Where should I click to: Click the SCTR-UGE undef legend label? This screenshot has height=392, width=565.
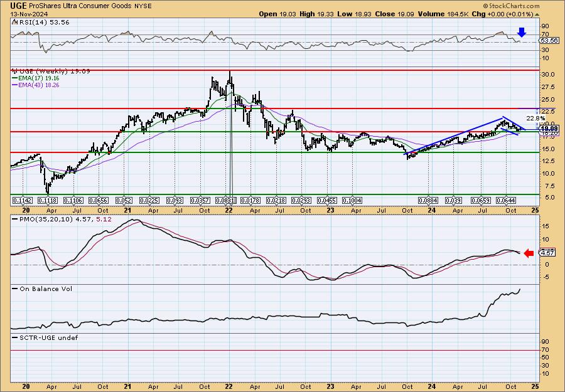[x=45, y=337]
